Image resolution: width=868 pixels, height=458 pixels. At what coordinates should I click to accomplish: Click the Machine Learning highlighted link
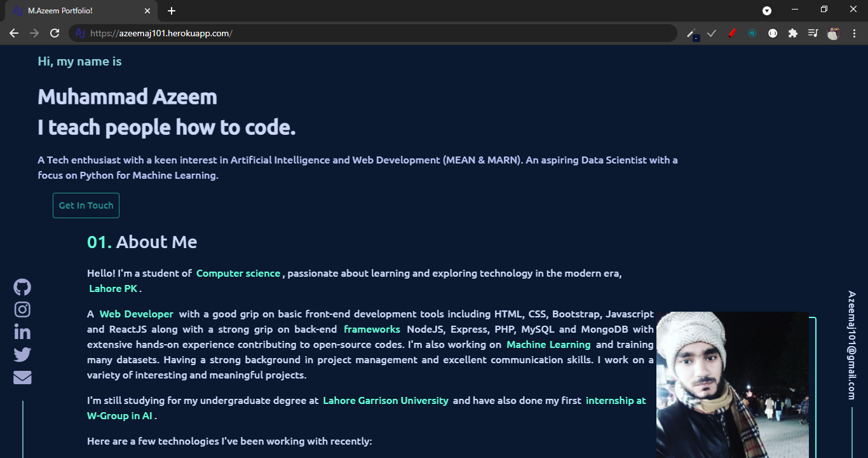[548, 345]
